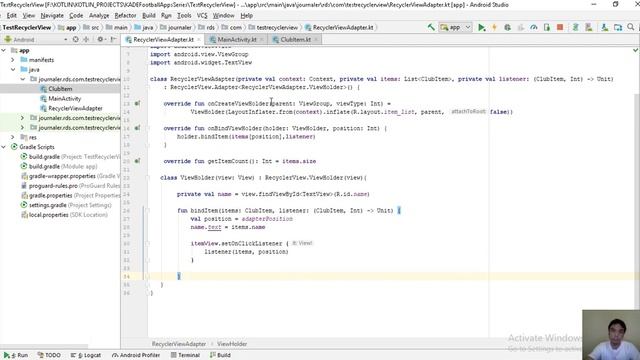Select local.properties file

tap(64, 215)
